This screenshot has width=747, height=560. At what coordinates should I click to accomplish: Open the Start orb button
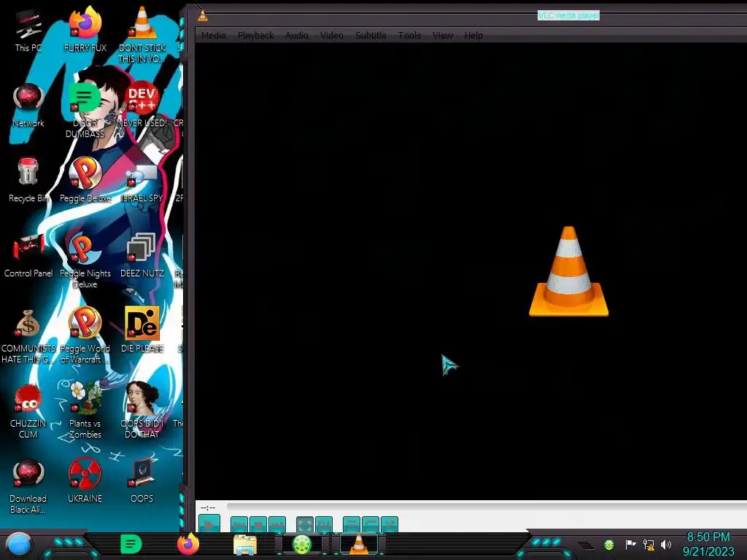(19, 544)
